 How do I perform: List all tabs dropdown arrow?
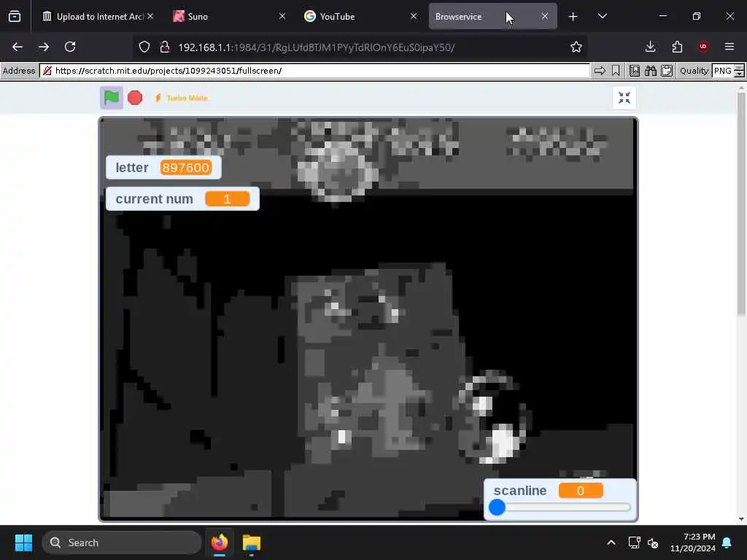coord(602,17)
